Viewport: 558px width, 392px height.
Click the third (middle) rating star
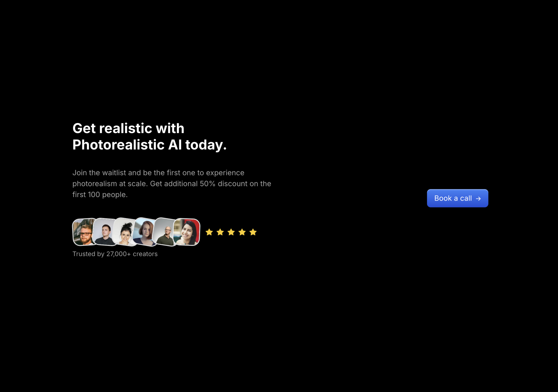pyautogui.click(x=231, y=232)
